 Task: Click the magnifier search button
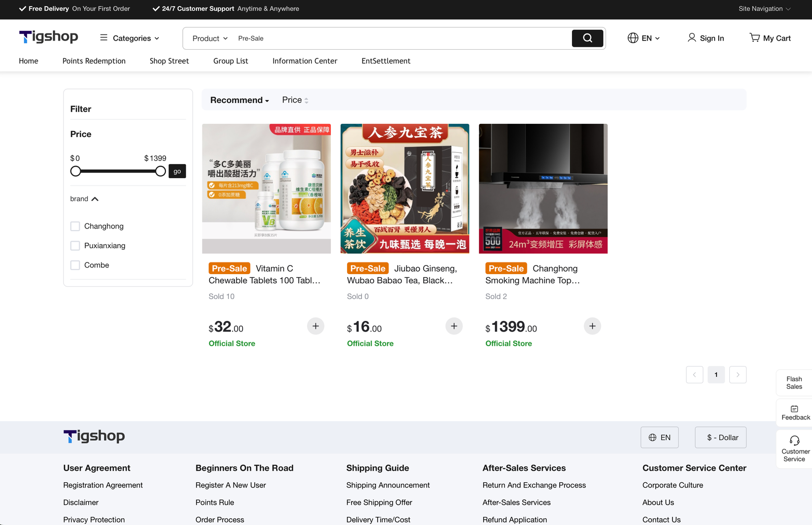coord(587,38)
